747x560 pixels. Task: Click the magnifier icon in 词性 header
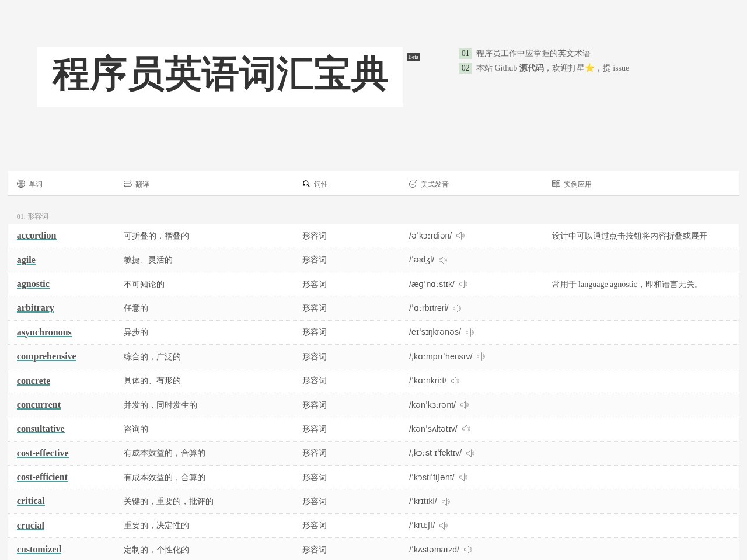(306, 184)
